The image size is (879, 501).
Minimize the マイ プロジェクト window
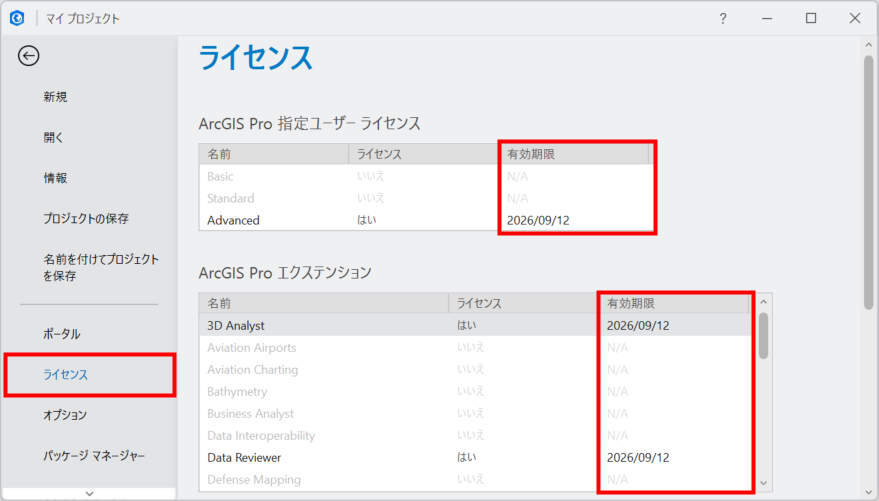click(x=767, y=18)
